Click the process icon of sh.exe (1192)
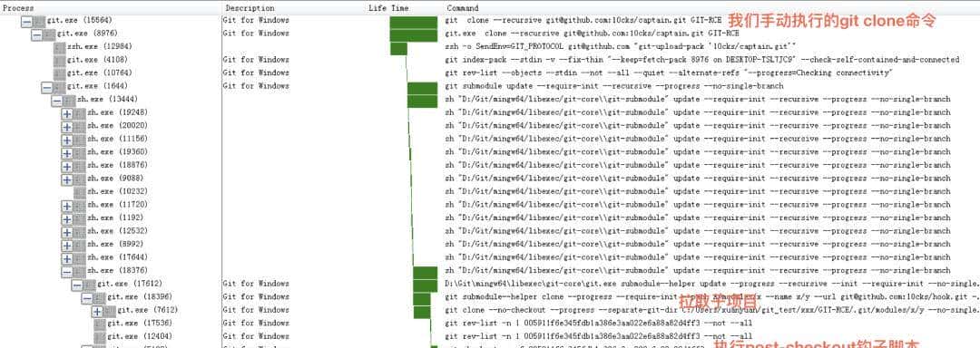The image size is (980, 348). click(x=79, y=218)
